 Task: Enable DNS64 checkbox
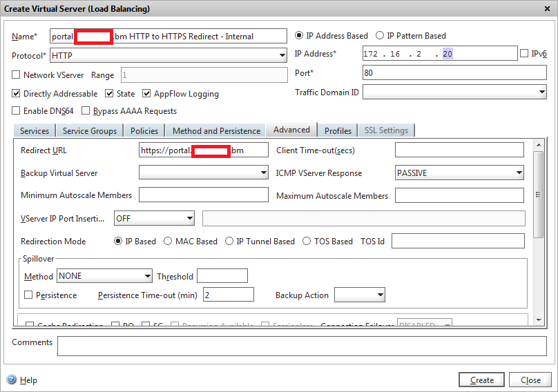(x=16, y=110)
